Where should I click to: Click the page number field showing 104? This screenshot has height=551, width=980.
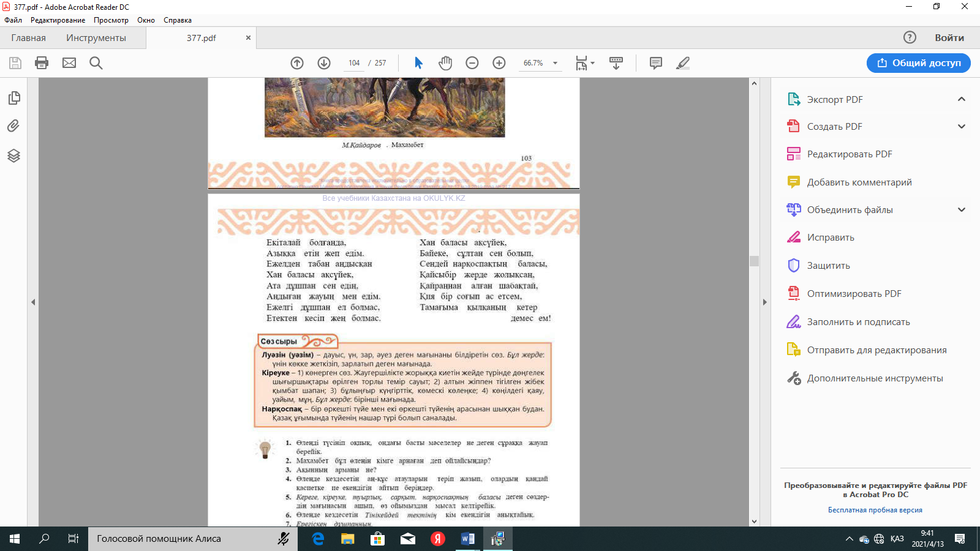354,63
